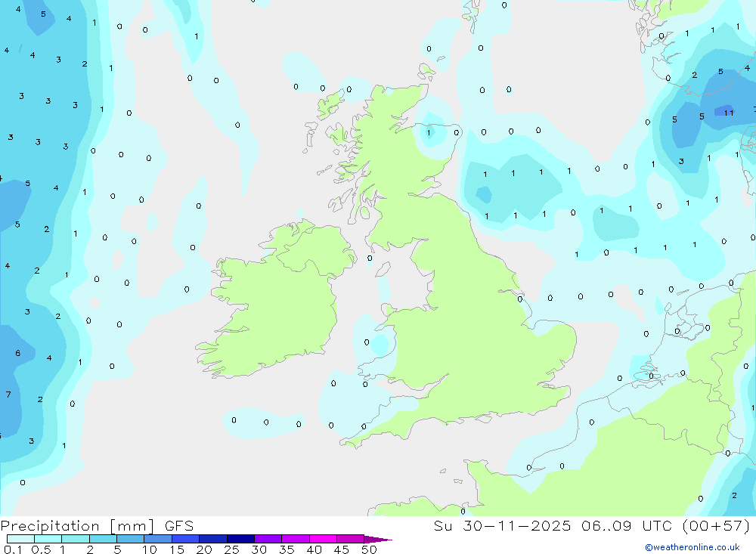Click the 15–20 mm blue legend swatch

185,539
